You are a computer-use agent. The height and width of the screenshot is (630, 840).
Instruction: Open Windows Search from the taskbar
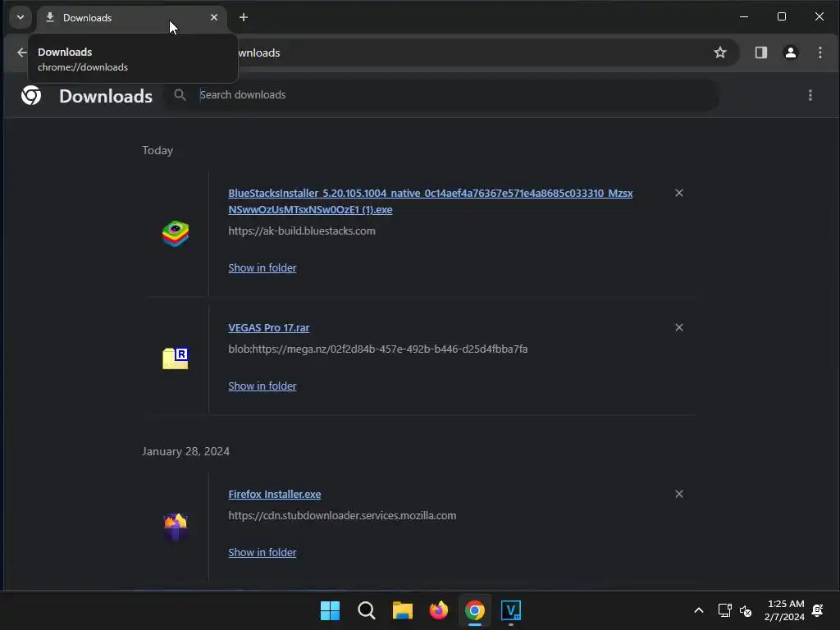(x=367, y=610)
